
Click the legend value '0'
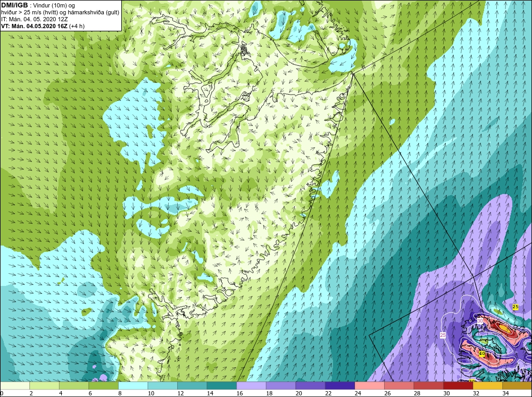coord(2,393)
